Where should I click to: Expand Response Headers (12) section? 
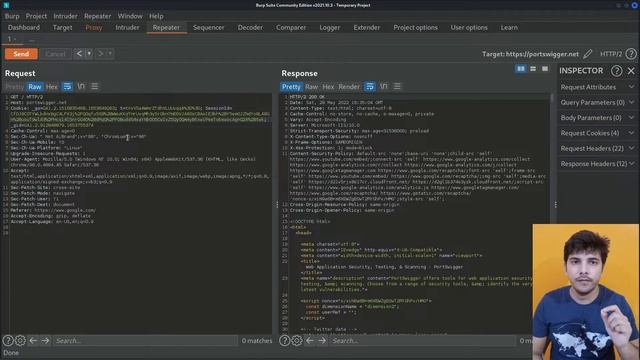(x=597, y=164)
